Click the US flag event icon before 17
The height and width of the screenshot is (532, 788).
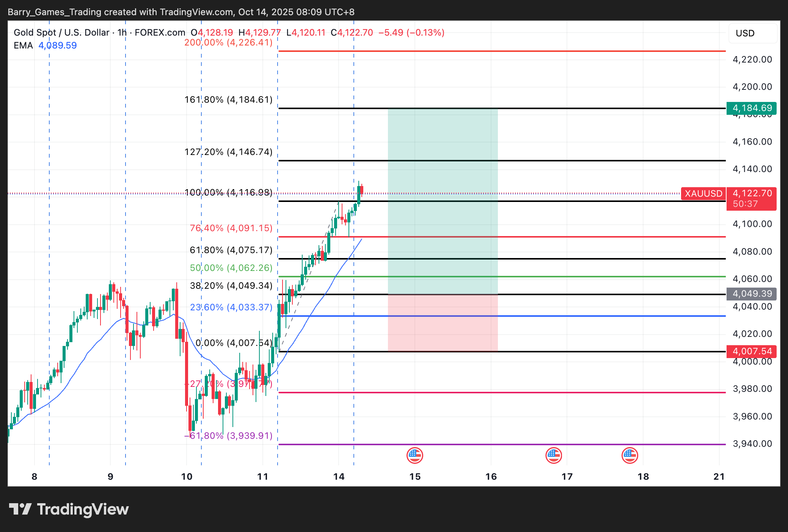553,455
